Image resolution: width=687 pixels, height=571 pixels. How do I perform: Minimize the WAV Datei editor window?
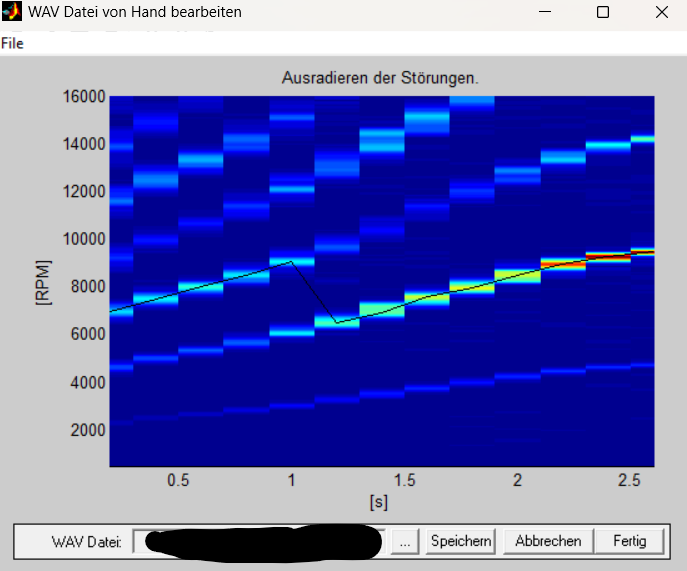point(545,13)
